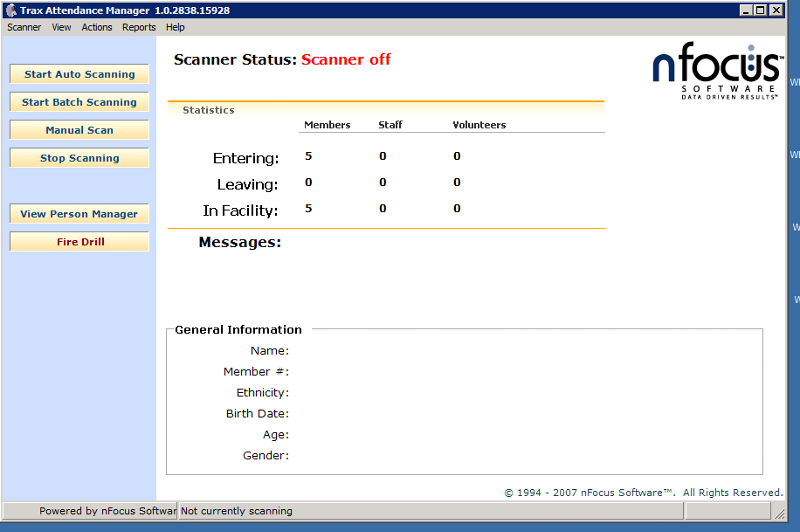Open the Help menu

(175, 28)
